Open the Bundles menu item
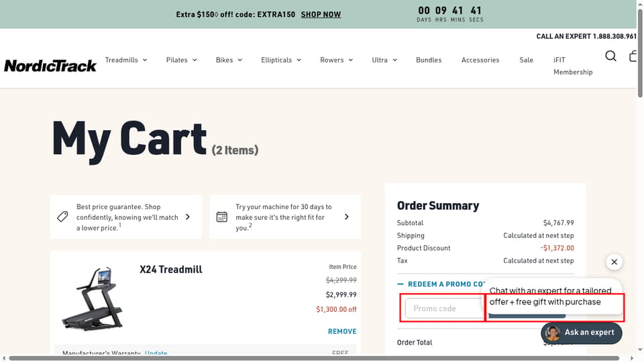This screenshot has height=362, width=644. tap(429, 60)
